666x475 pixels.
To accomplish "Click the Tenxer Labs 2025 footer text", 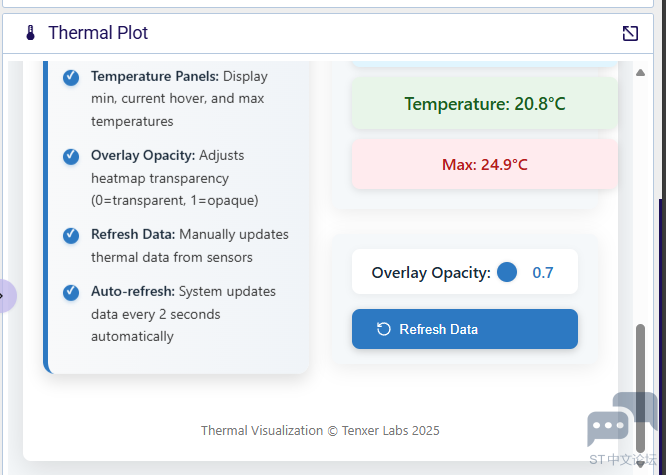I will point(390,430).
